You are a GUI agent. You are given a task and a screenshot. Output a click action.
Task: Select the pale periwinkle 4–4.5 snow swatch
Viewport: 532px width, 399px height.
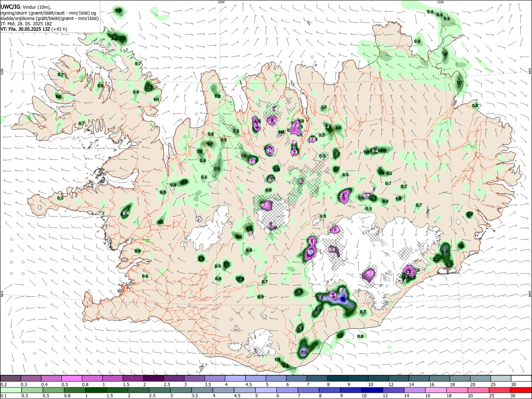234,379
